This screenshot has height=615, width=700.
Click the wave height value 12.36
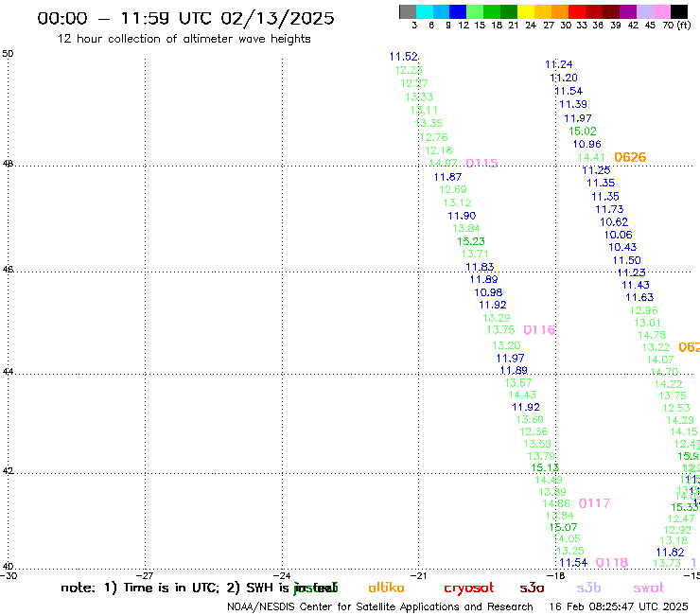click(534, 431)
